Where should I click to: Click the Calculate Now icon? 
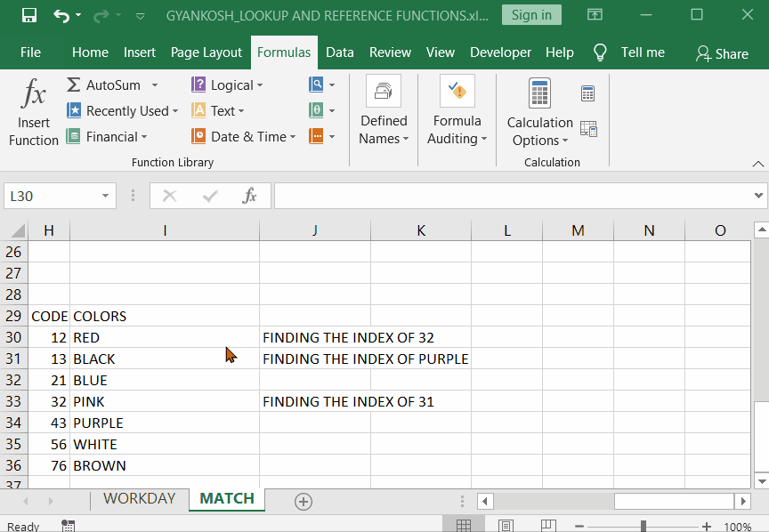(x=587, y=92)
